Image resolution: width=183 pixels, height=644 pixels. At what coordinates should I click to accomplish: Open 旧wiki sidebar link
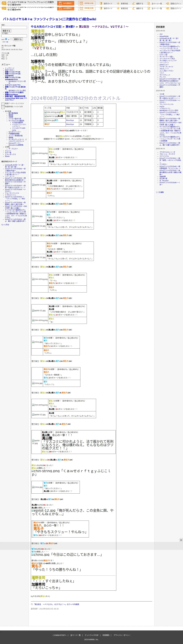pos(7,156)
